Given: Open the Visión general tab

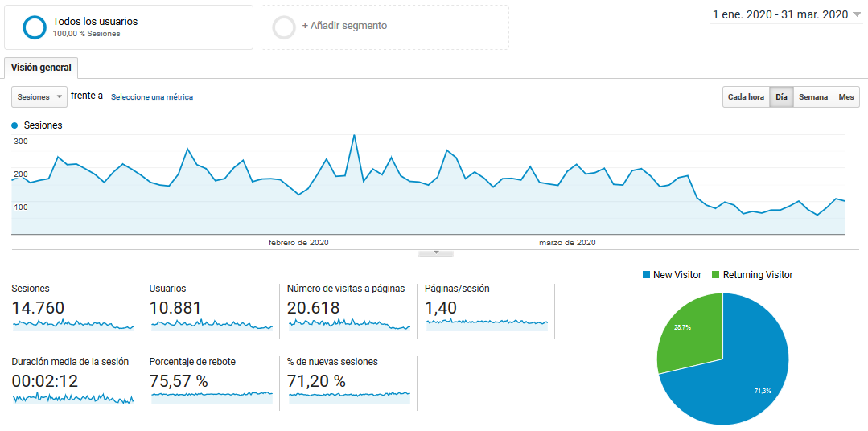Looking at the screenshot, I should 41,68.
